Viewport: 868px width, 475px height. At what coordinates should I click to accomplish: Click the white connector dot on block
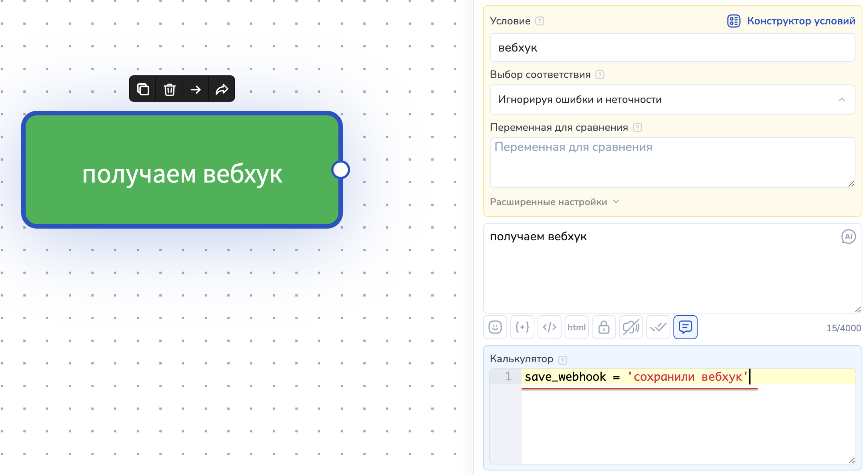coord(340,170)
